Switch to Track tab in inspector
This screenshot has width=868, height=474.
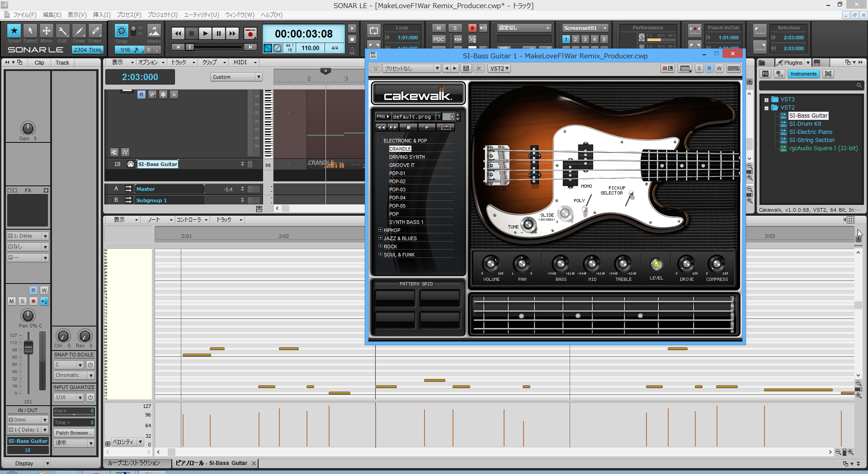62,62
